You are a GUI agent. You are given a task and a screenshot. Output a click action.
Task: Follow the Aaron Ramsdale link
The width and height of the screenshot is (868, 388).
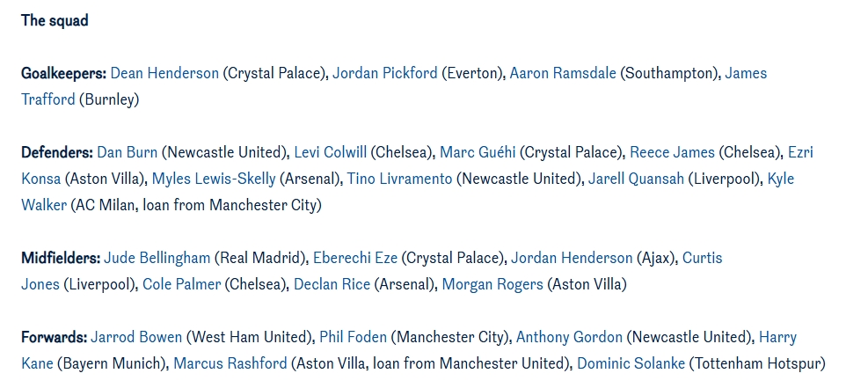point(563,73)
